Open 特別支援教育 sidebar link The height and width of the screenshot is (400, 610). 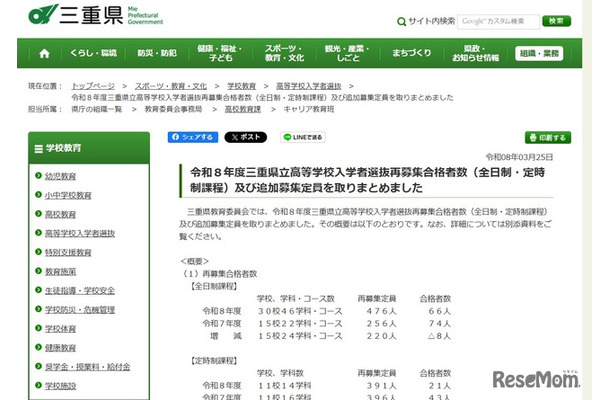[68, 253]
